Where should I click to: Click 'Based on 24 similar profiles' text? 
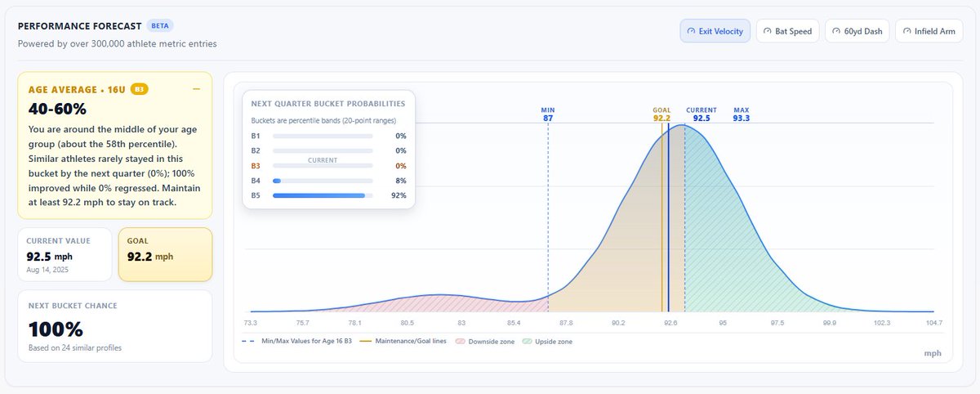pyautogui.click(x=77, y=347)
